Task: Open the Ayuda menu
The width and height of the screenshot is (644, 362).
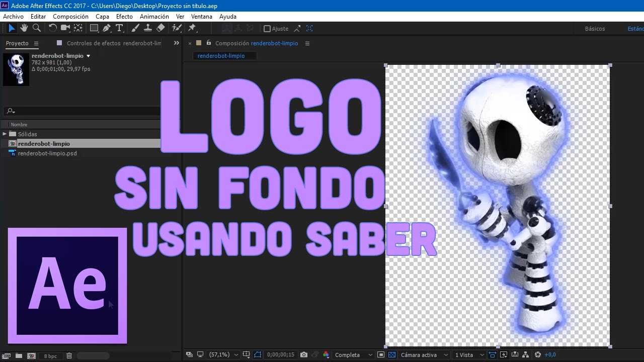Action: tap(228, 17)
